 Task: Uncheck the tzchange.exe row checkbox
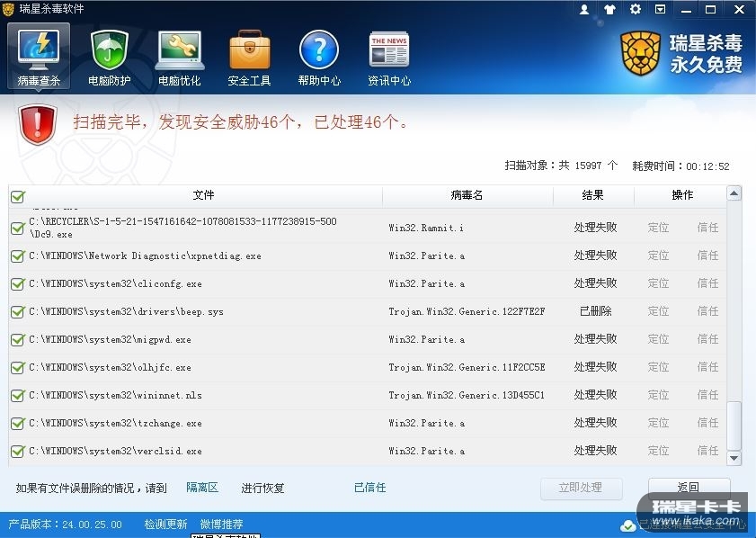click(x=18, y=423)
